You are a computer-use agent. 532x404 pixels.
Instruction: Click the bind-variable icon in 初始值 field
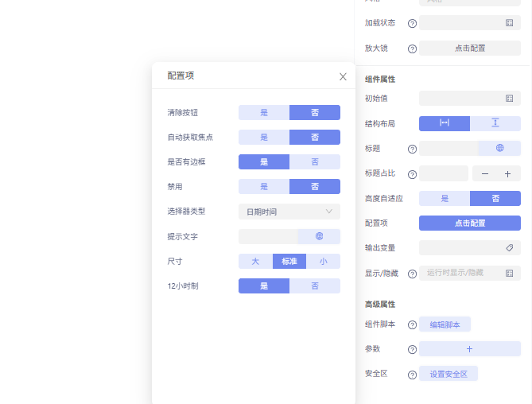(x=509, y=99)
